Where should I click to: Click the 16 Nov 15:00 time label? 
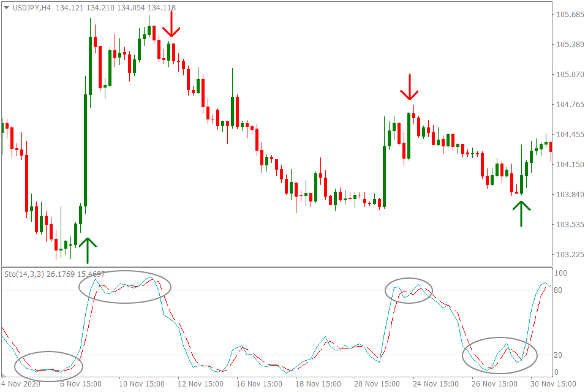click(260, 384)
